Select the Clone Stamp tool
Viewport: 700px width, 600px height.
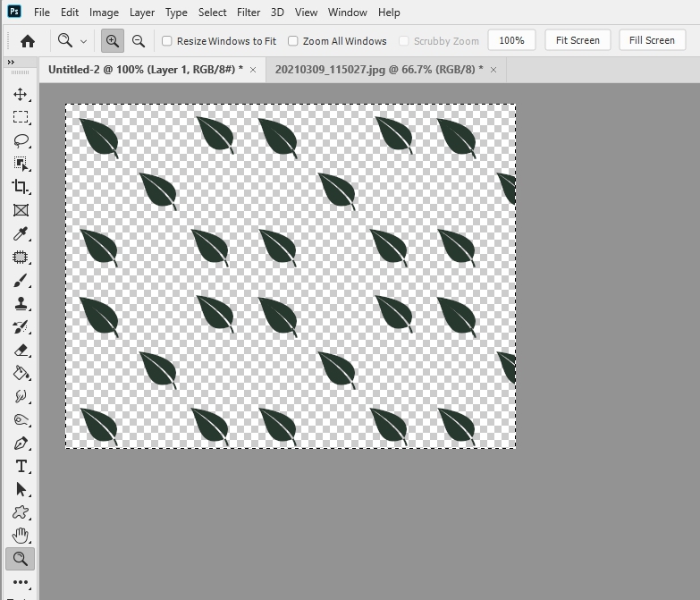20,303
